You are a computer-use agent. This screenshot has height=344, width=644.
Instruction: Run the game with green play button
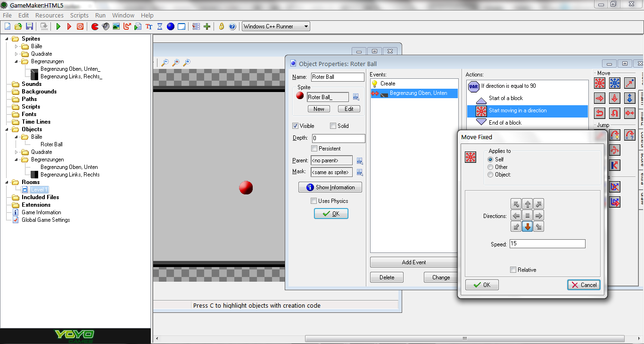58,26
